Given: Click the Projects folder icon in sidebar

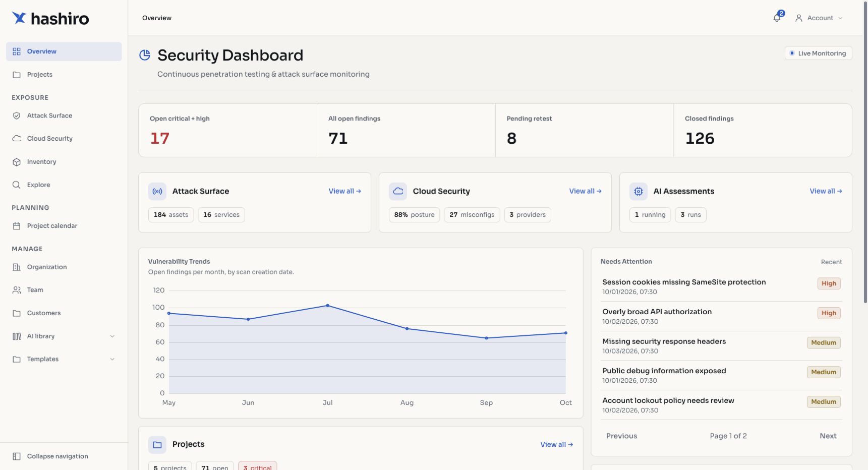Looking at the screenshot, I should (17, 75).
